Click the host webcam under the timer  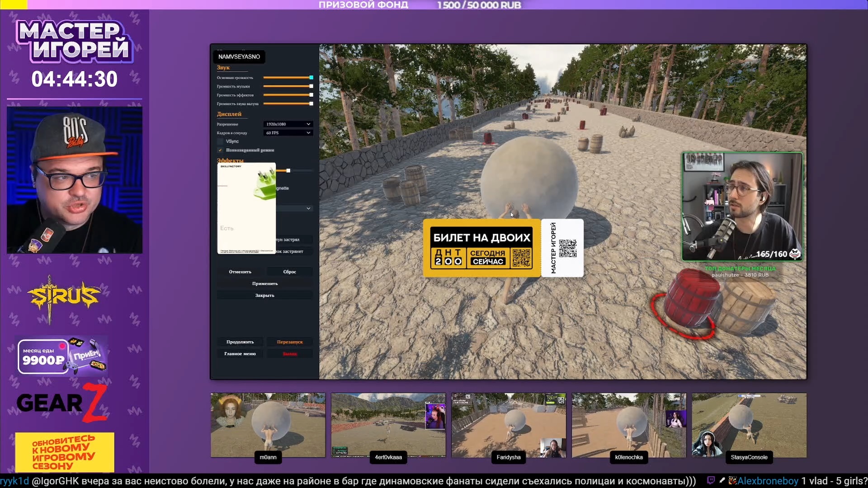[75, 180]
